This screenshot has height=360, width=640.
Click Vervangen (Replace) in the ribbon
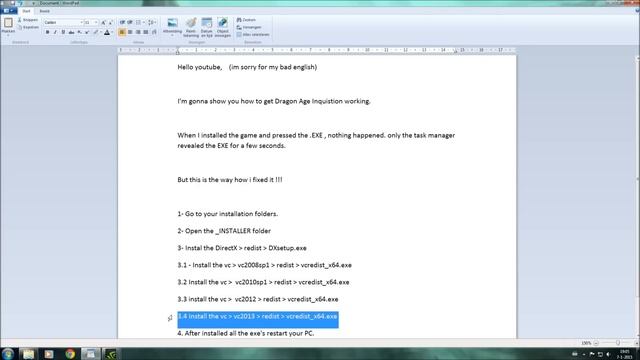pyautogui.click(x=249, y=27)
